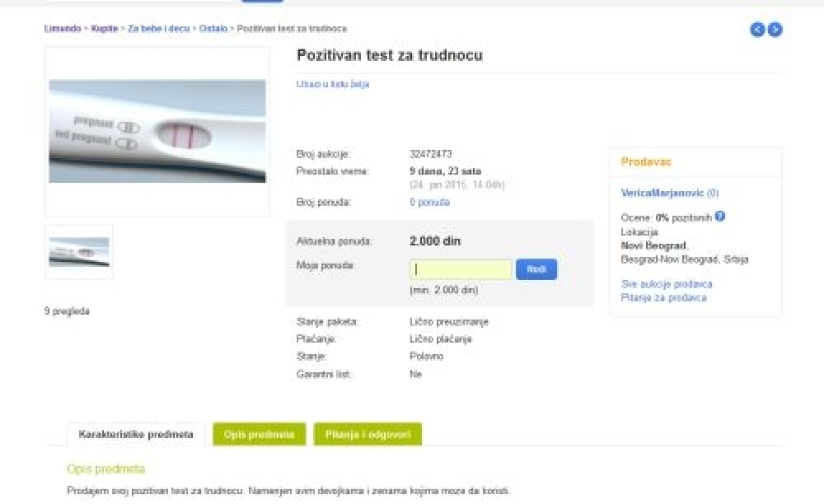View 'Sve aukcije prodavca'
This screenshot has width=824, height=504.
pos(667,284)
